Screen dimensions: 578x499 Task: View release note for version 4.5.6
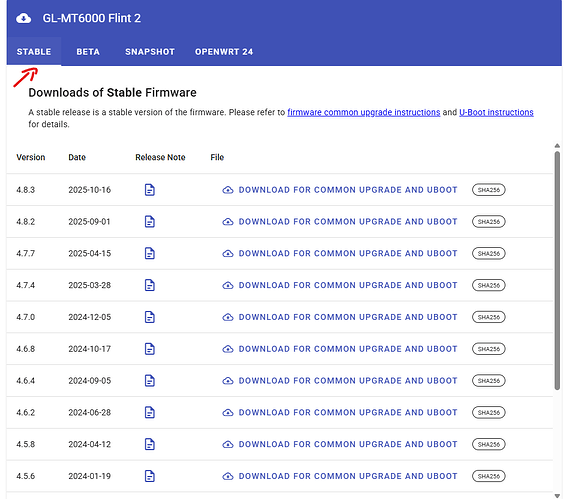pos(149,476)
